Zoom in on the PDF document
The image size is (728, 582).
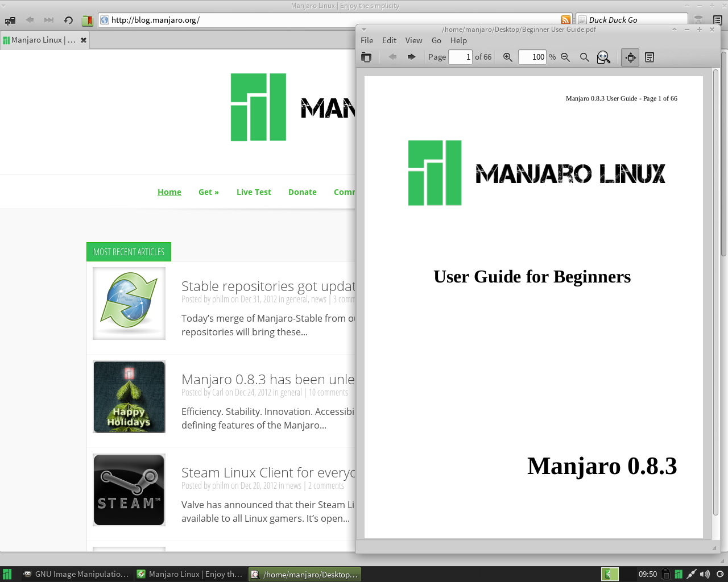coord(508,57)
